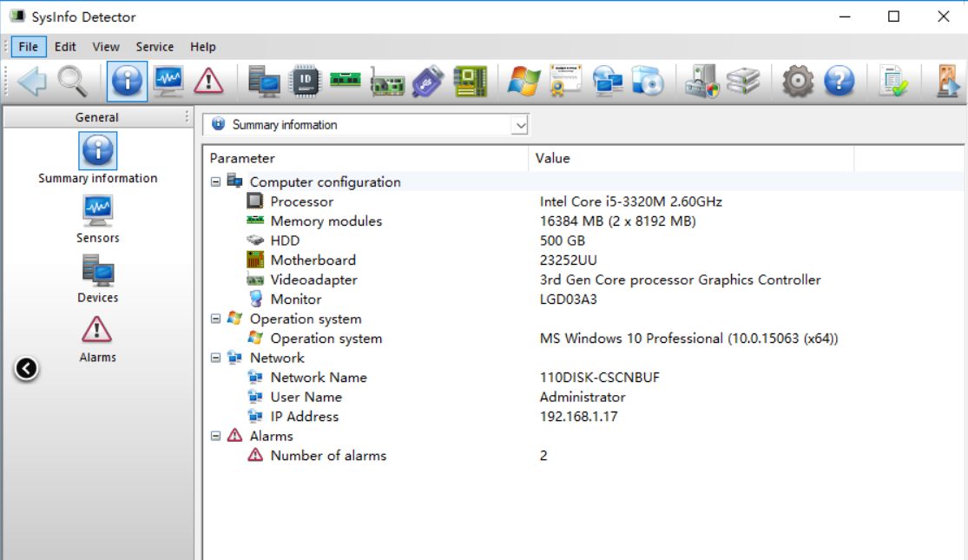Select the Videoadapter row
The width and height of the screenshot is (968, 560).
[583, 280]
